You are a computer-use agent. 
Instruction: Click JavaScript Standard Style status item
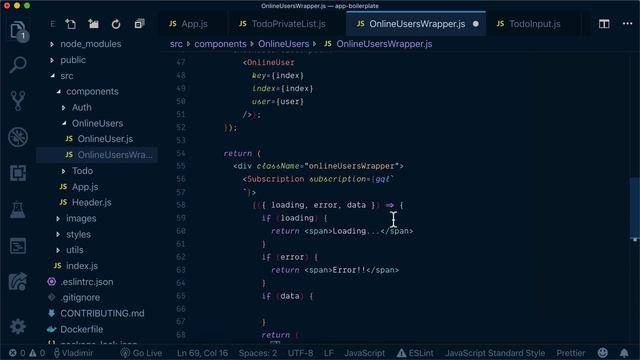coord(495,353)
